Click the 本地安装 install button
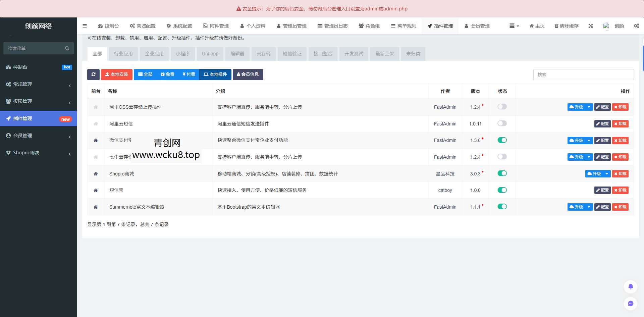Viewport: 644px width, 317px height. pos(117,74)
